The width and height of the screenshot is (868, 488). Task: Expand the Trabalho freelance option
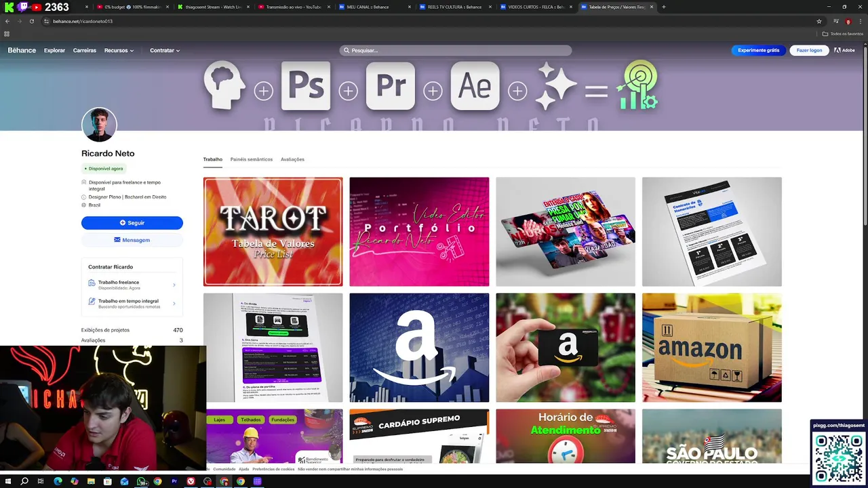132,285
